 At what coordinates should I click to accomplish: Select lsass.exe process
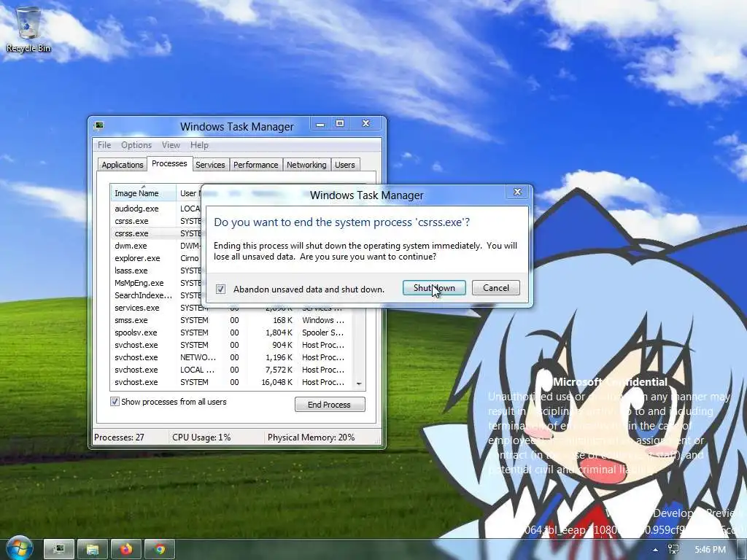point(156,271)
